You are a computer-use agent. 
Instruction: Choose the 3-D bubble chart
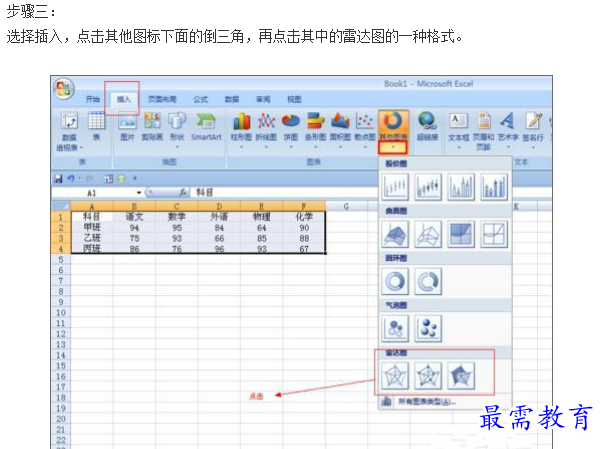(428, 329)
